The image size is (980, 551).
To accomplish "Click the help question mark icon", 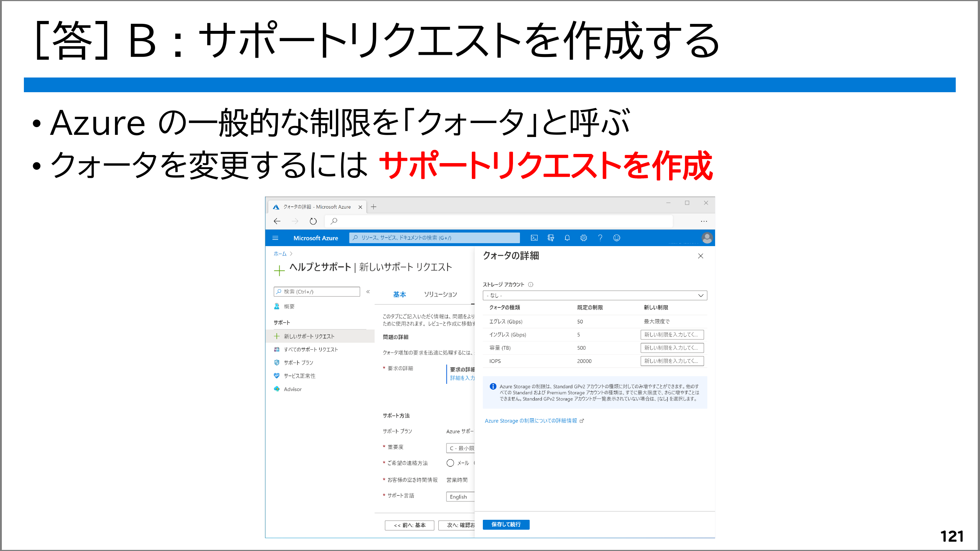I will [x=600, y=238].
